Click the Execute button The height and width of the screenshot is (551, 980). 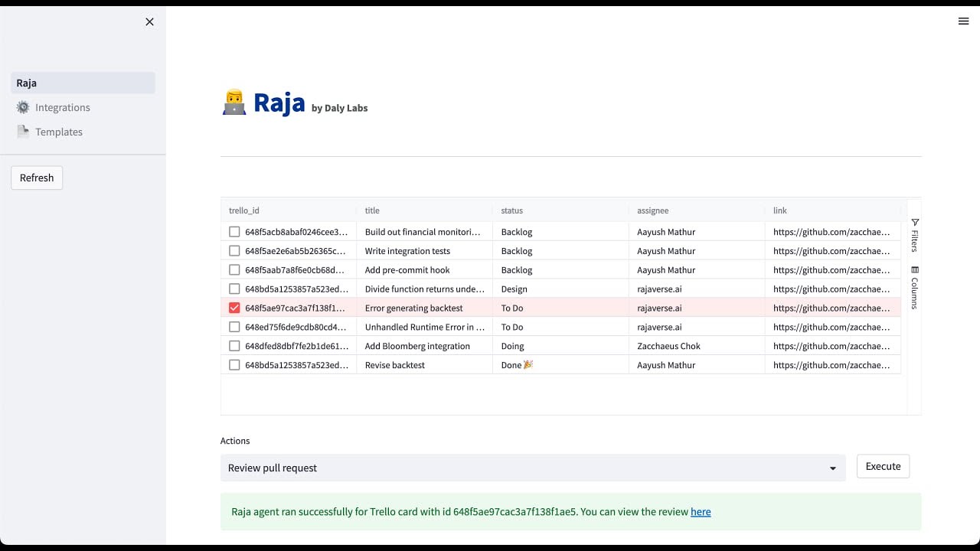[x=883, y=466]
